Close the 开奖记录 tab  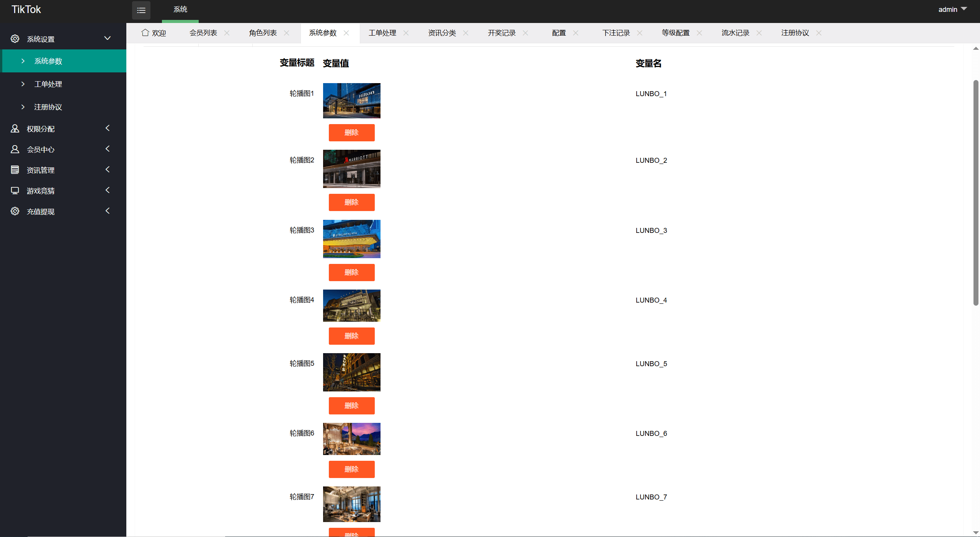click(x=526, y=33)
